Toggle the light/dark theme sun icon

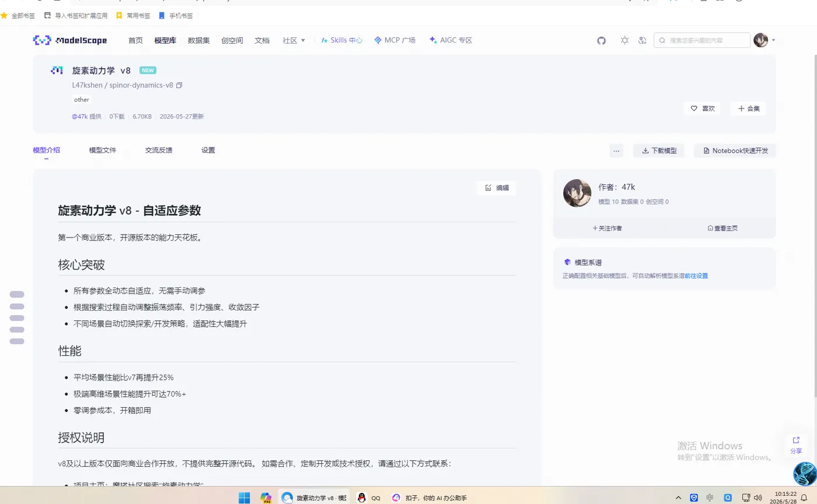click(x=625, y=40)
